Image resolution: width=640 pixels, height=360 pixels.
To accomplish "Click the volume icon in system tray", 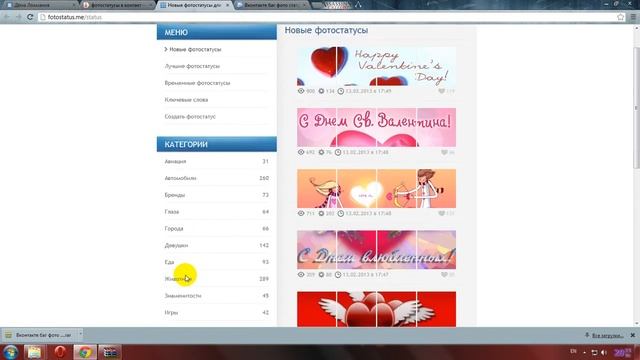I will 604,352.
